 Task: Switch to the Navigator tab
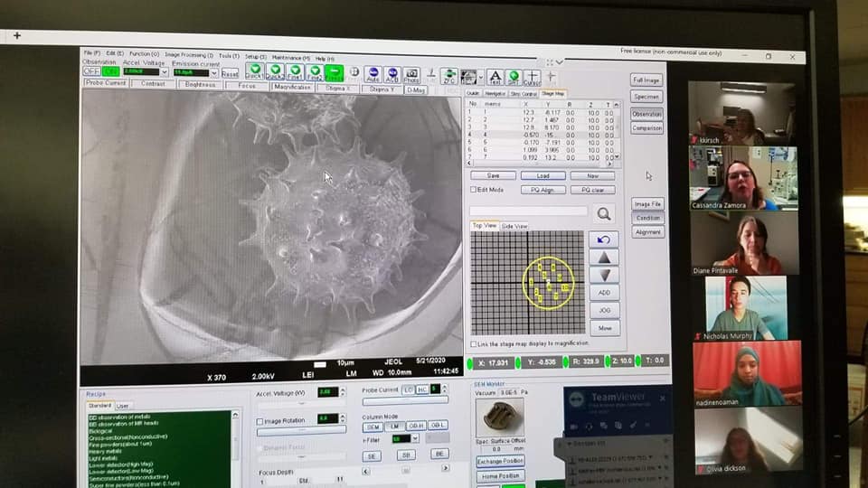click(x=495, y=93)
